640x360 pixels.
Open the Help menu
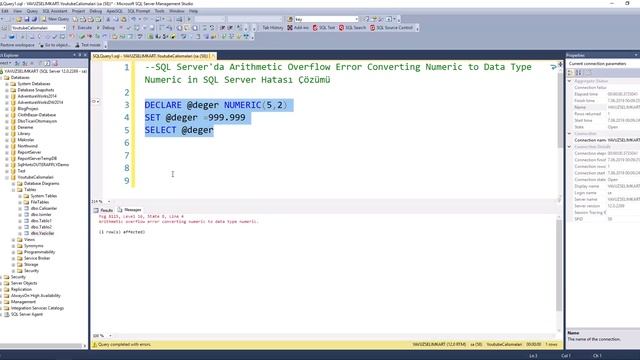193,11
